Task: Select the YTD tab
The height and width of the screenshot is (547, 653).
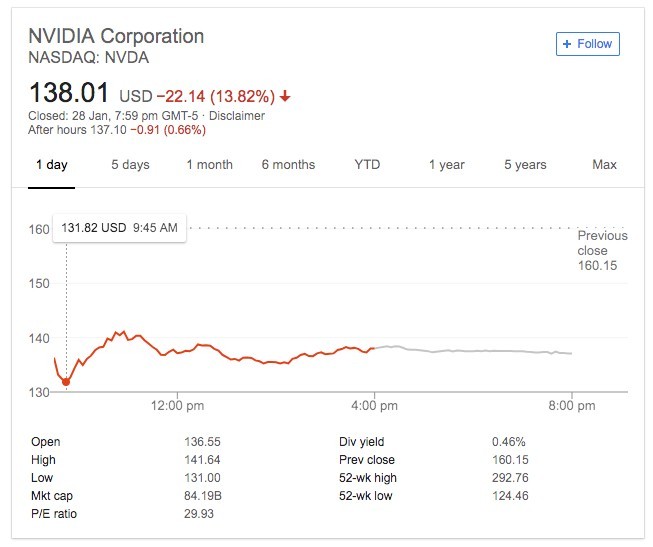Action: point(367,165)
